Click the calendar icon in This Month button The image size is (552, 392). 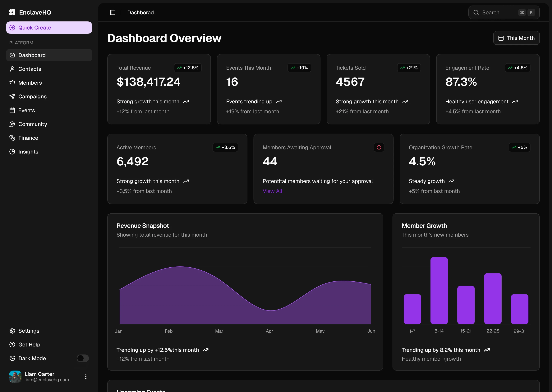501,38
